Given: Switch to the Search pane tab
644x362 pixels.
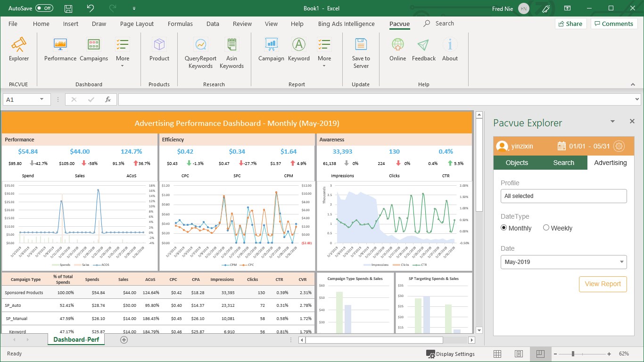Looking at the screenshot, I should pos(563,163).
